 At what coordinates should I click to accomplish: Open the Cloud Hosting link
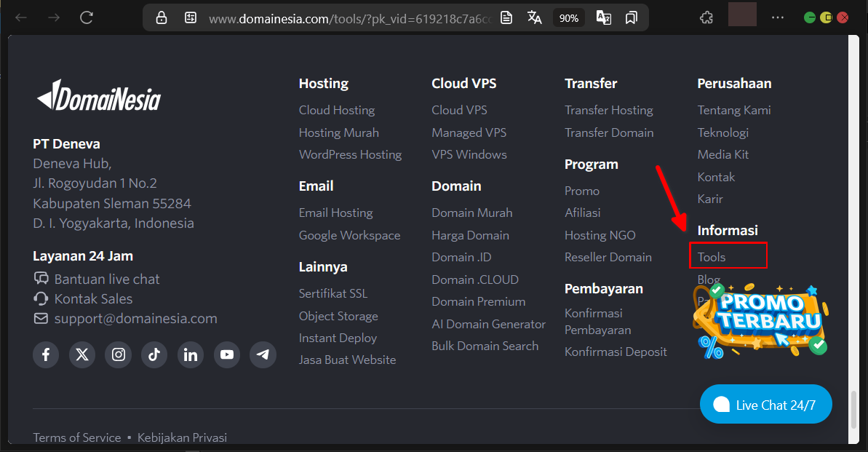[x=337, y=110]
